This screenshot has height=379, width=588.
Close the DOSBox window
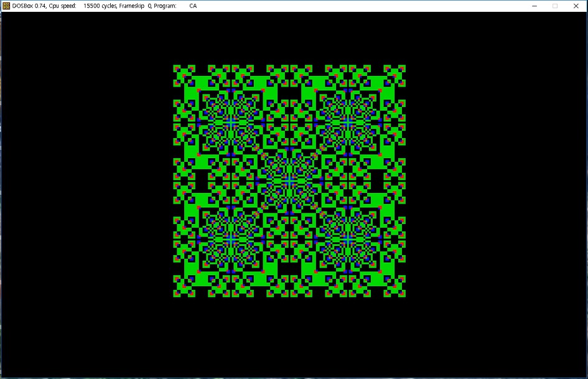576,6
